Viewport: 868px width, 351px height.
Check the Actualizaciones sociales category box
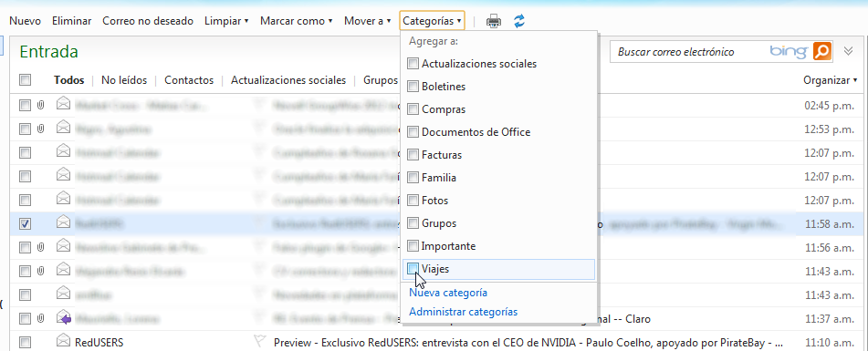(x=413, y=64)
